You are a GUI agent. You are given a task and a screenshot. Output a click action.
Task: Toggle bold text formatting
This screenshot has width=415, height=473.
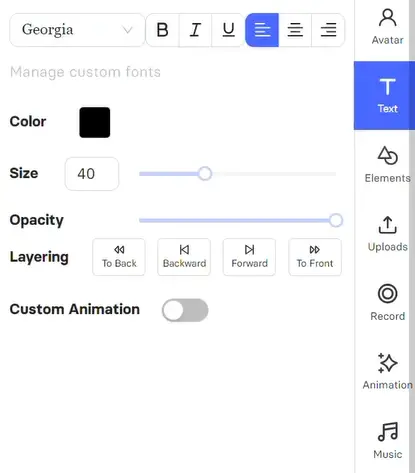tap(163, 30)
